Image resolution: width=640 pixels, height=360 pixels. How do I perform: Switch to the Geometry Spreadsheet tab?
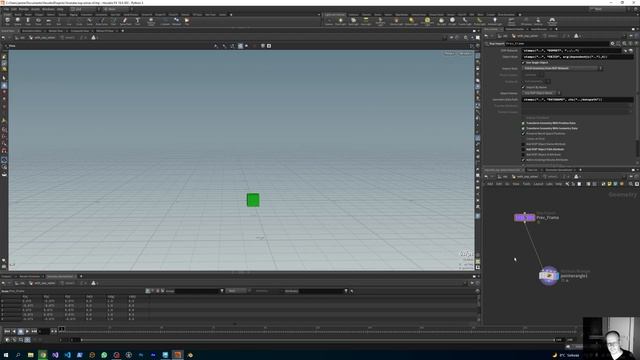click(x=60, y=276)
